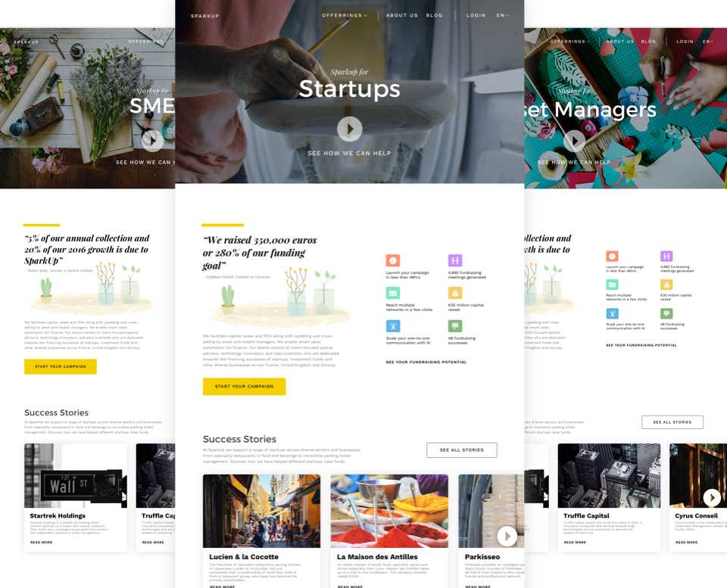Go to Blog in center navigation

(434, 15)
